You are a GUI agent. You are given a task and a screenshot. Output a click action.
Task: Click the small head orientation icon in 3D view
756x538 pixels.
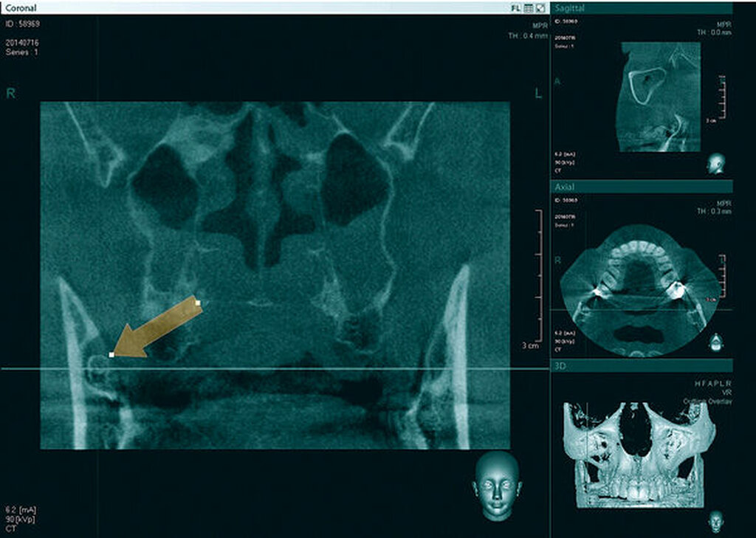715,520
